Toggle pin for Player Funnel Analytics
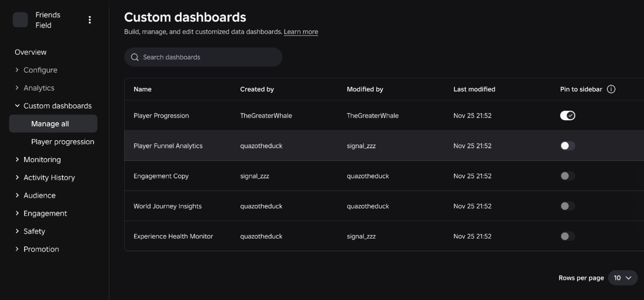The width and height of the screenshot is (644, 300). click(567, 146)
